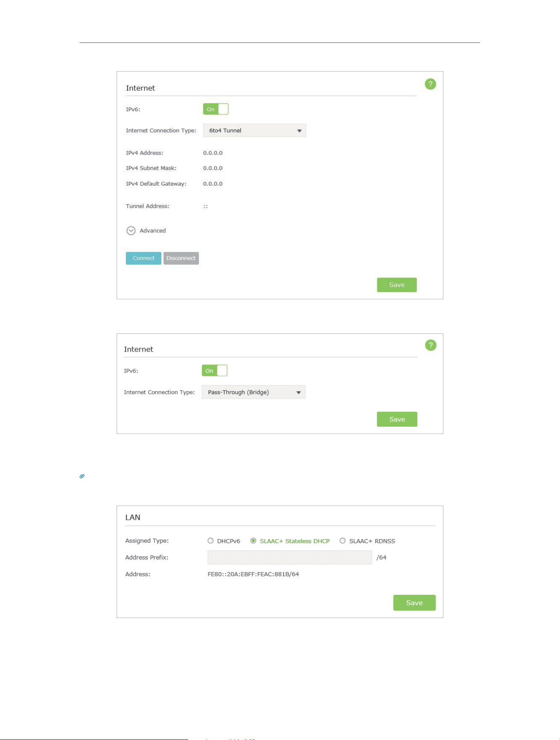The width and height of the screenshot is (560, 740).
Task: Open help for the Pass-Through Internet panel
Action: click(431, 346)
